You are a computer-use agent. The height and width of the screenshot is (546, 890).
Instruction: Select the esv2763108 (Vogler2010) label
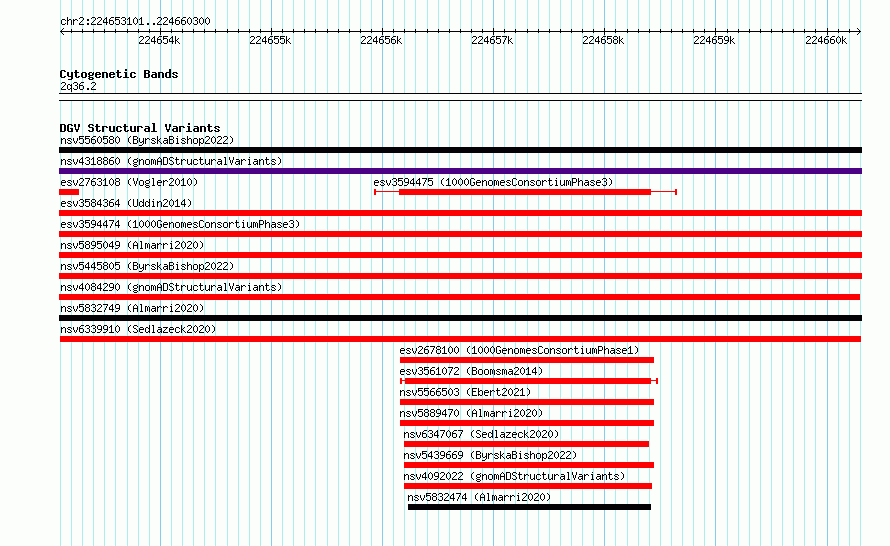[x=129, y=182]
